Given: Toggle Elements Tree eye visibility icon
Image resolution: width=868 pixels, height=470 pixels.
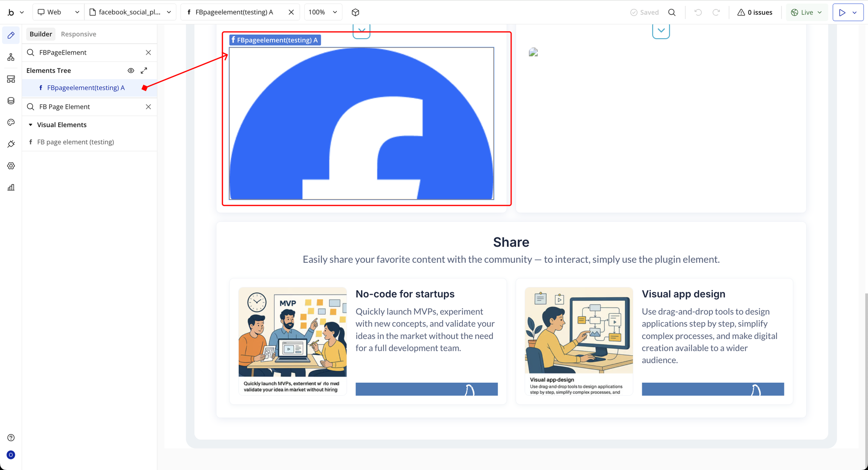Looking at the screenshot, I should 131,70.
